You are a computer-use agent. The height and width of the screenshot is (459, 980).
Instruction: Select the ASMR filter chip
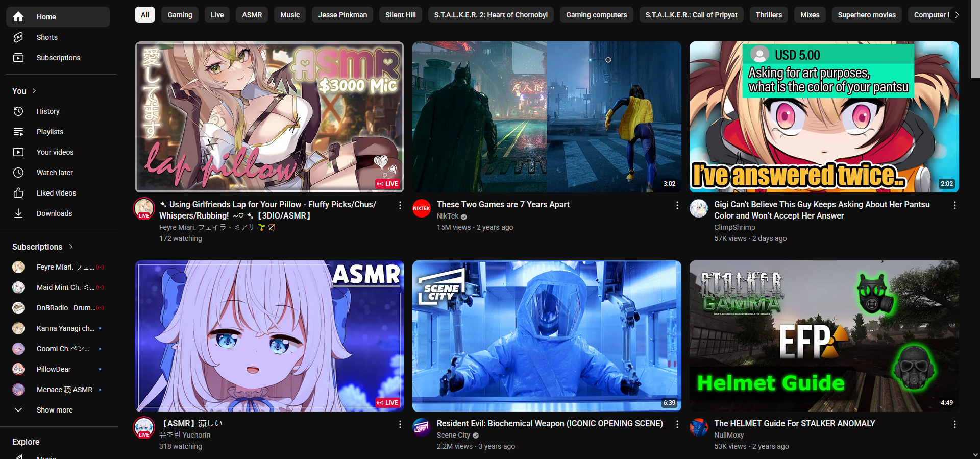click(x=252, y=15)
